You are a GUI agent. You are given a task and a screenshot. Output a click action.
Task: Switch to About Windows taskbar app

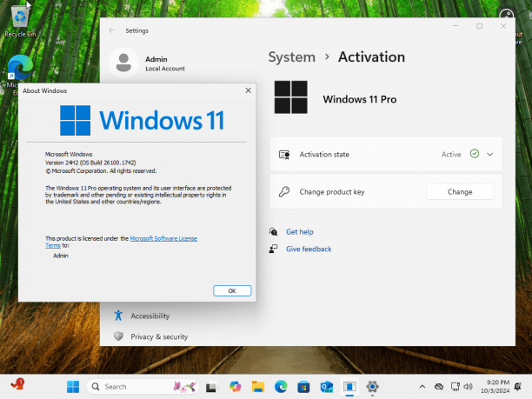(349, 387)
